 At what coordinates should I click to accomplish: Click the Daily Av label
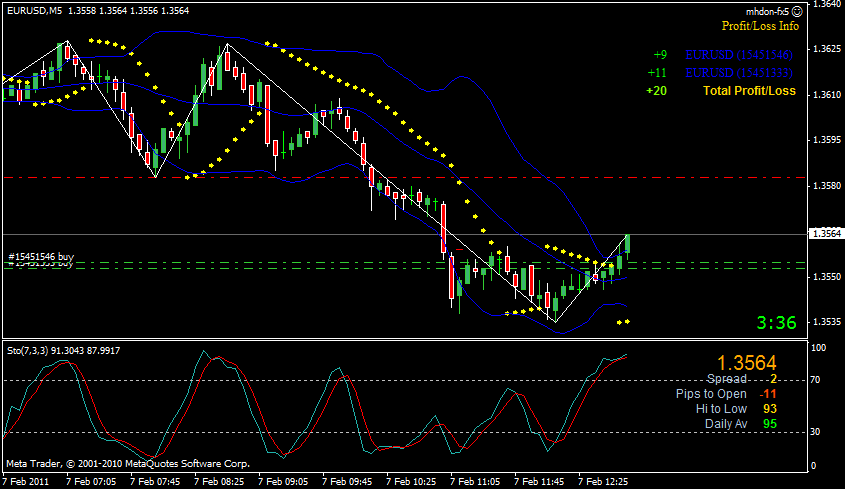726,424
